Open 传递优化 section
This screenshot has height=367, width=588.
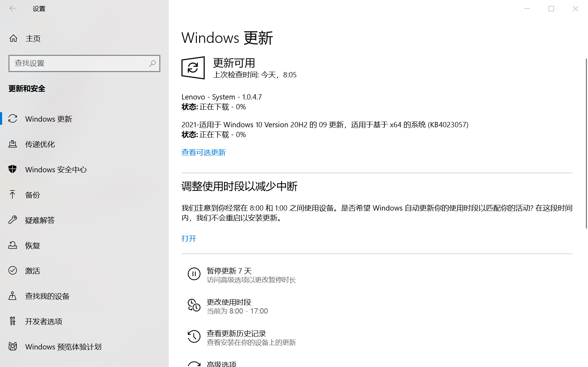click(84, 144)
